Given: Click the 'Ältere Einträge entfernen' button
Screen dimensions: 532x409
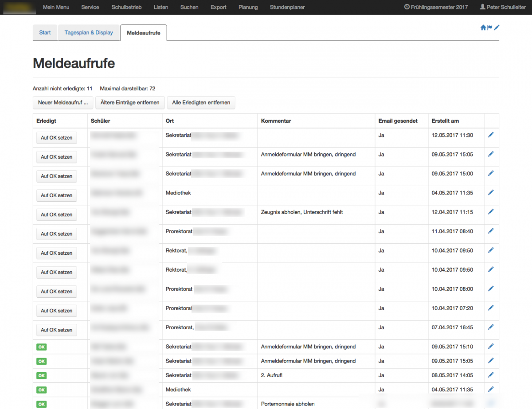Looking at the screenshot, I should (130, 102).
